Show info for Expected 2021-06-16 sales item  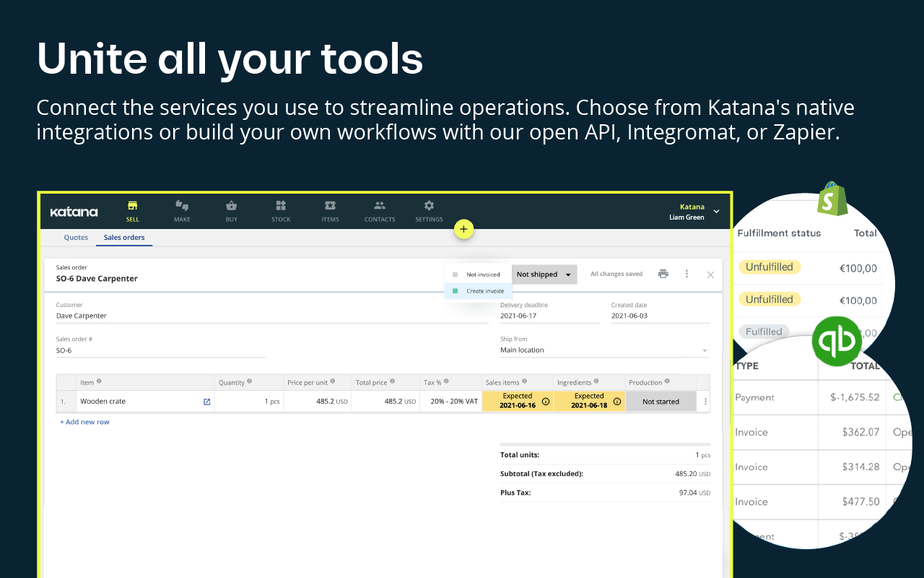pyautogui.click(x=546, y=402)
